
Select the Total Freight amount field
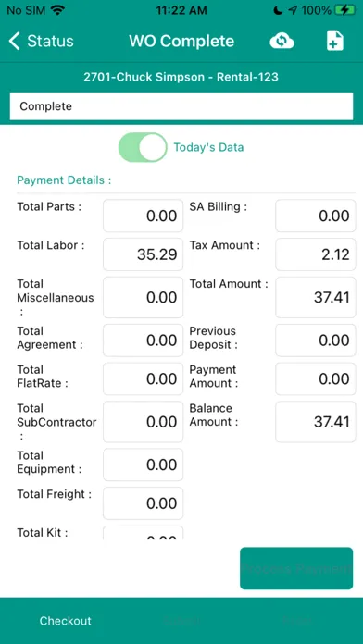click(x=143, y=503)
